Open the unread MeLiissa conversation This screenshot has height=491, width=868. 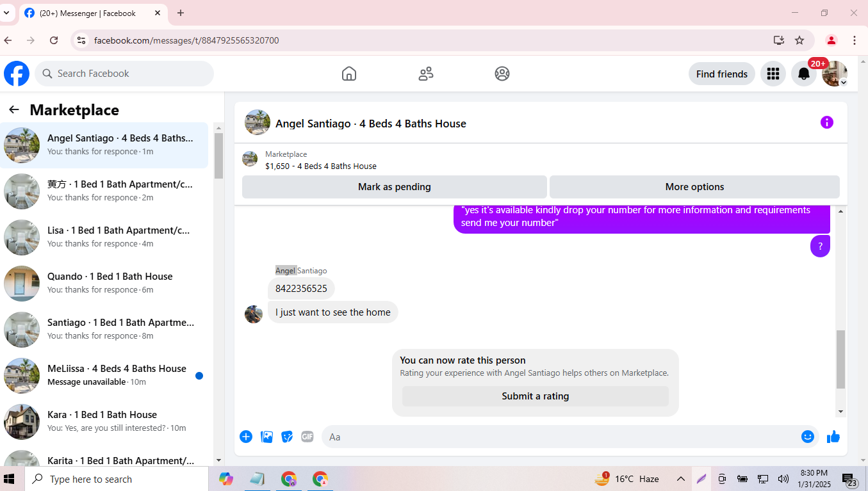tap(104, 376)
